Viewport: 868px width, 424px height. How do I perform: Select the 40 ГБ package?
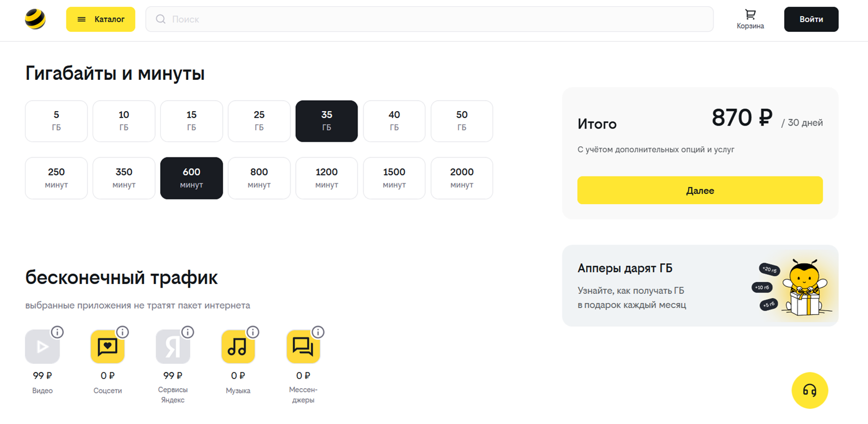tap(394, 121)
